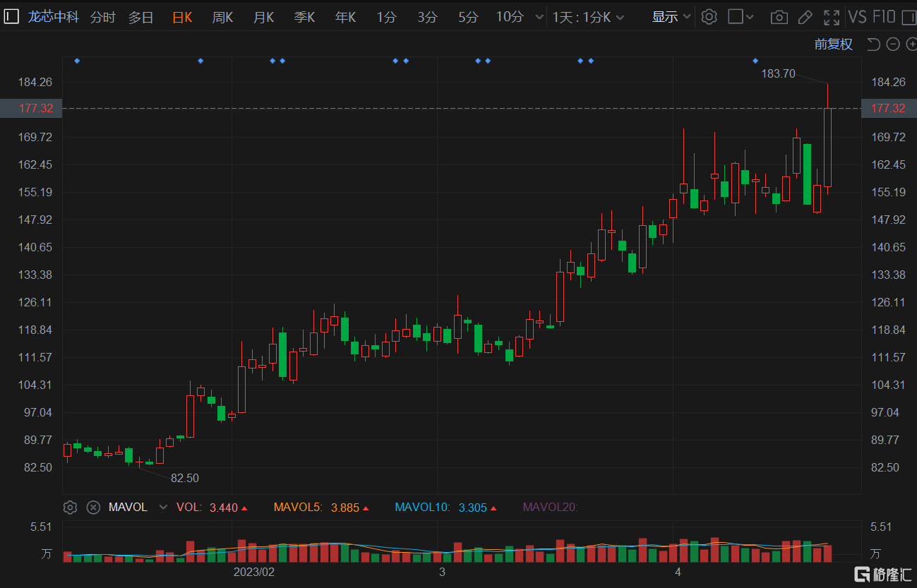The image size is (917, 588).
Task: Select the 1分 one-minute interval
Action: (x=386, y=17)
